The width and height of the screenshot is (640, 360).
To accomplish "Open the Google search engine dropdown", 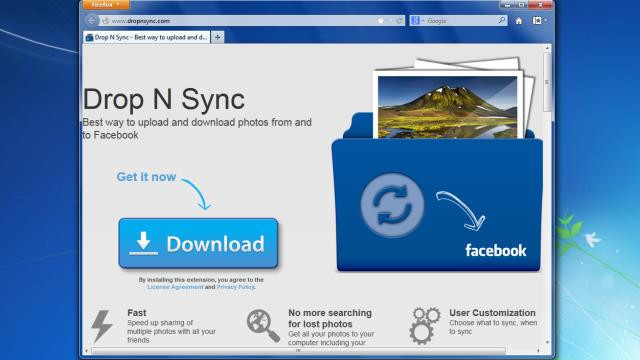I will (x=418, y=20).
